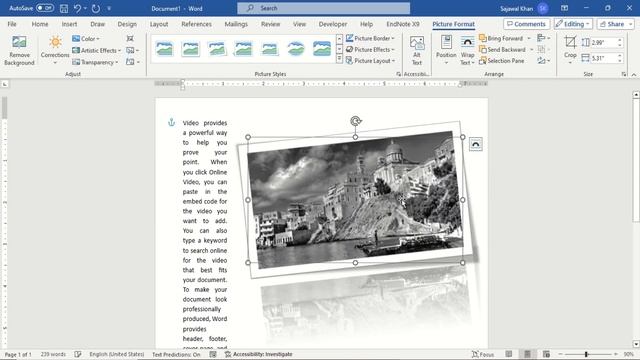Click the macro recording icon in the status bar
The width and height of the screenshot is (640, 360).
pos(213,354)
